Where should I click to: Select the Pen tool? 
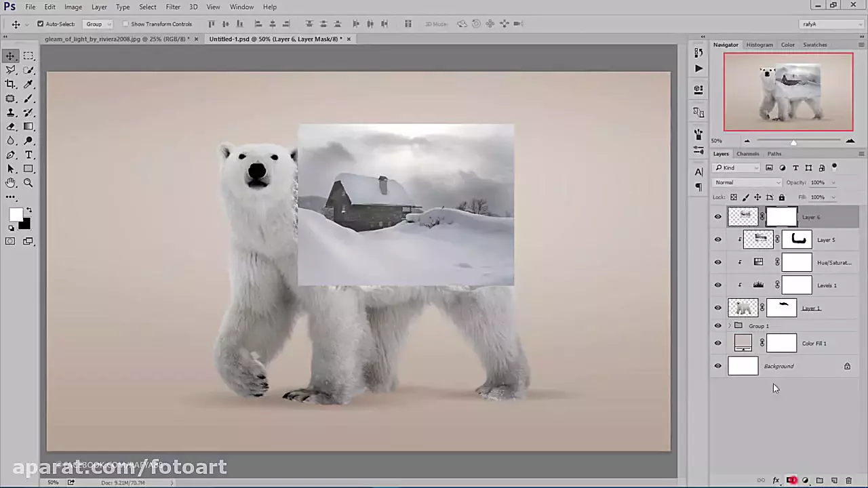click(x=11, y=155)
